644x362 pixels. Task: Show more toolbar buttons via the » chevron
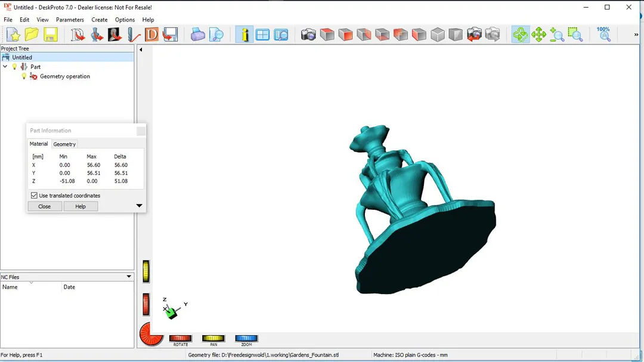pos(636,35)
